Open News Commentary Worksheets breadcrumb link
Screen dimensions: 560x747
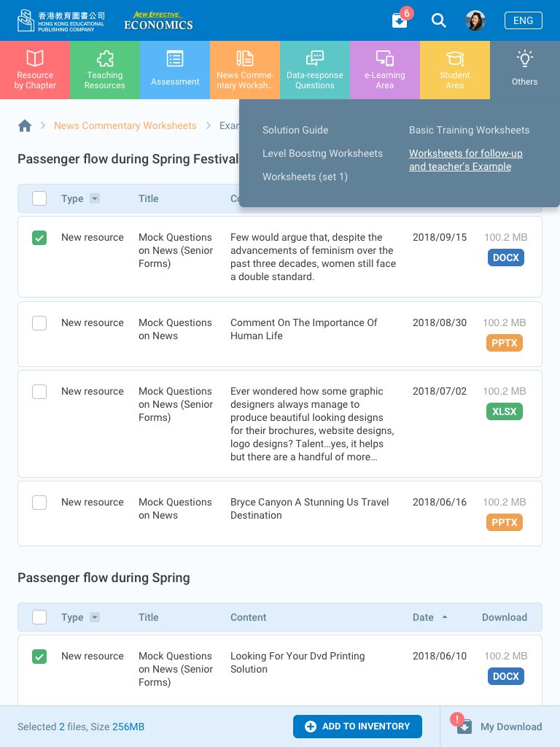[x=125, y=125]
